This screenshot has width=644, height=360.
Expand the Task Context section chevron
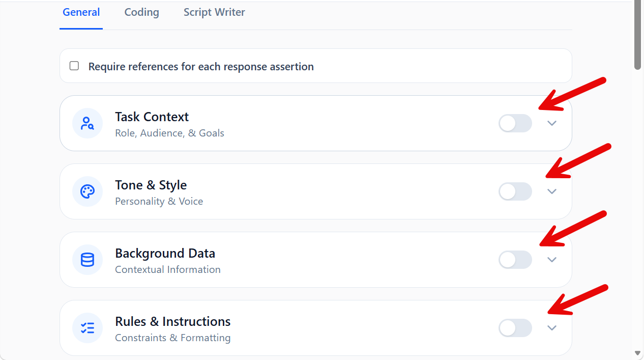coord(552,123)
